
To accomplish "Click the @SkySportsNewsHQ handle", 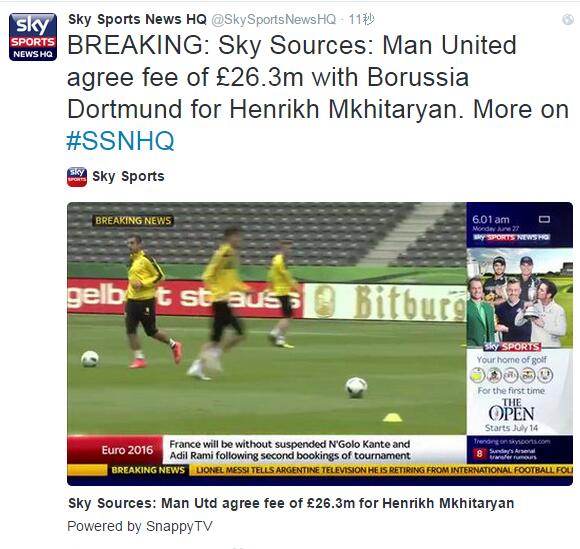I will tap(274, 19).
